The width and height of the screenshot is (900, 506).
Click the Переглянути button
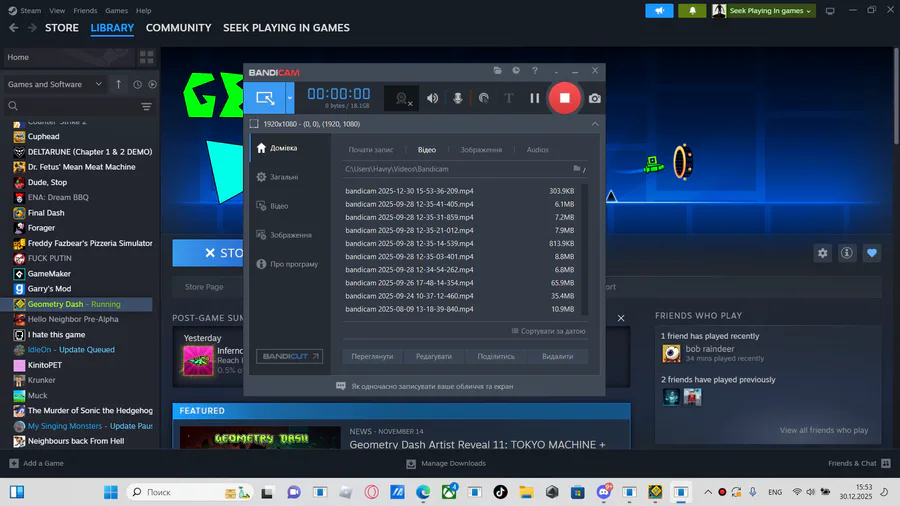pyautogui.click(x=372, y=356)
